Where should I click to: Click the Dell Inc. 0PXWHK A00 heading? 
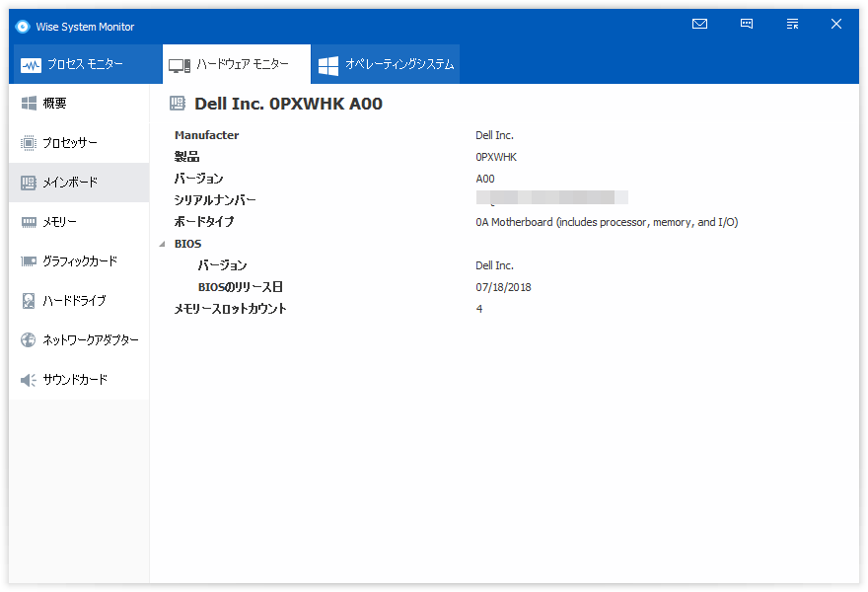[x=288, y=104]
